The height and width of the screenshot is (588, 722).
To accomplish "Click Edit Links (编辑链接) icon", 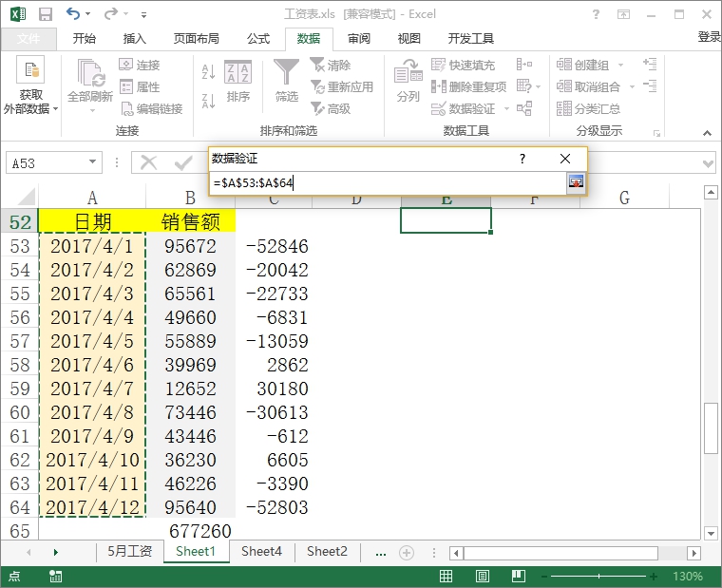I will click(x=151, y=108).
